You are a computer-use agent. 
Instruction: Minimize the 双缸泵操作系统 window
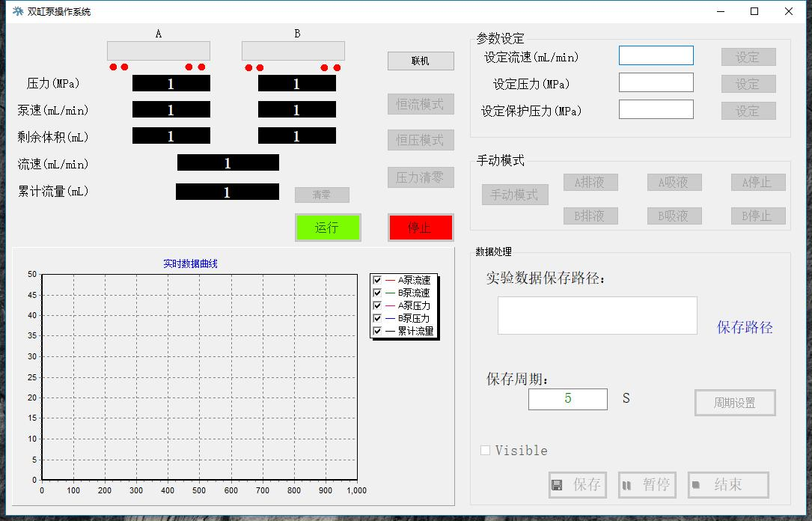pos(721,11)
